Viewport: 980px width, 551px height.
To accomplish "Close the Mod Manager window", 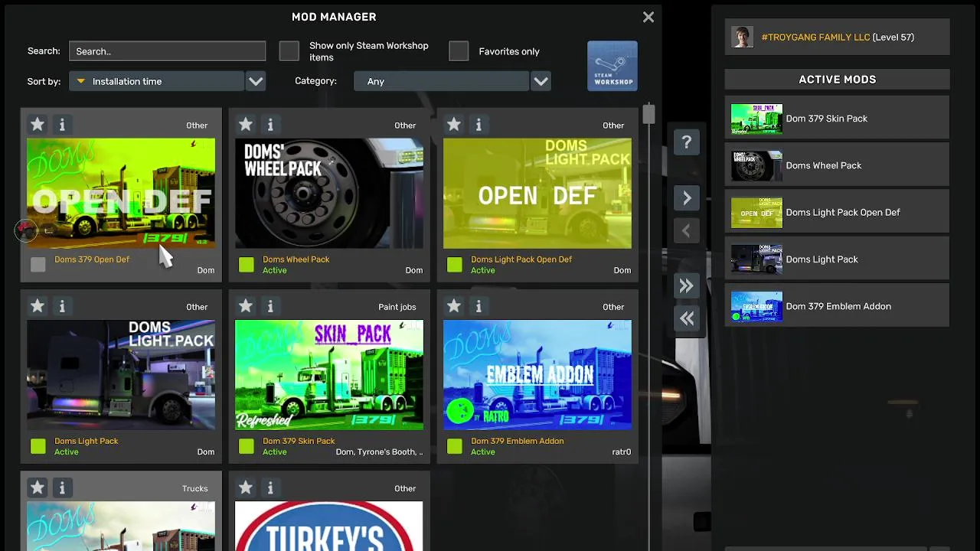I will (x=648, y=17).
